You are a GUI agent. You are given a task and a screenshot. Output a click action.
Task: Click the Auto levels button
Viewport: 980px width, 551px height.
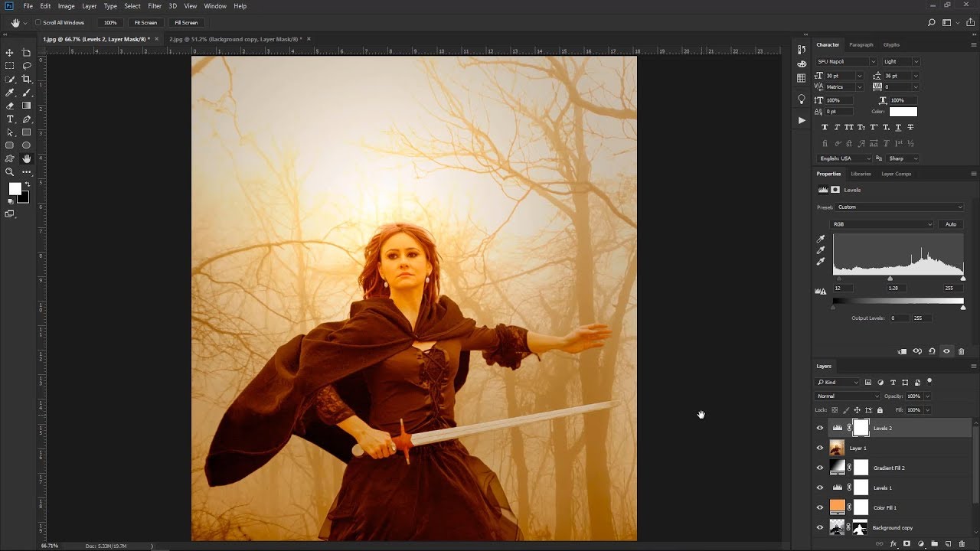click(951, 224)
